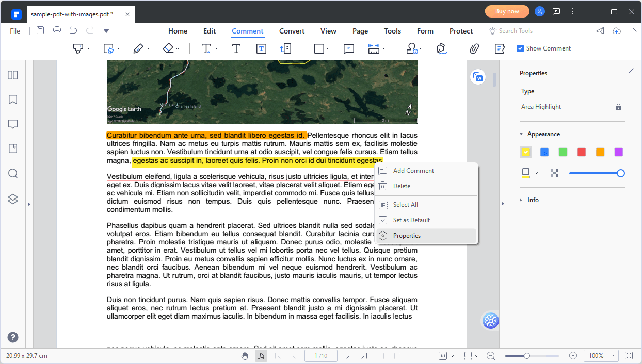The width and height of the screenshot is (642, 364).
Task: Open the Search panel in left sidebar
Action: pos(13,174)
